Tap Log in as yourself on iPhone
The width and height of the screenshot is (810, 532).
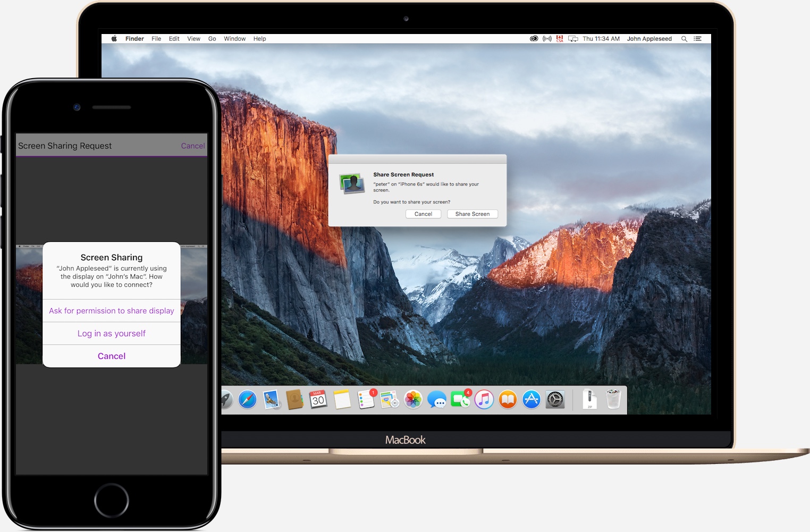tap(112, 334)
